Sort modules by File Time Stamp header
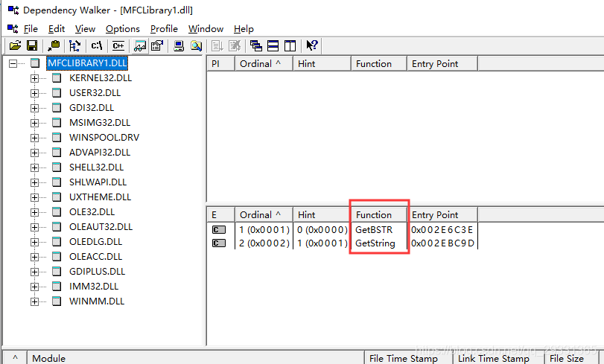This screenshot has height=364, width=604. [409, 358]
